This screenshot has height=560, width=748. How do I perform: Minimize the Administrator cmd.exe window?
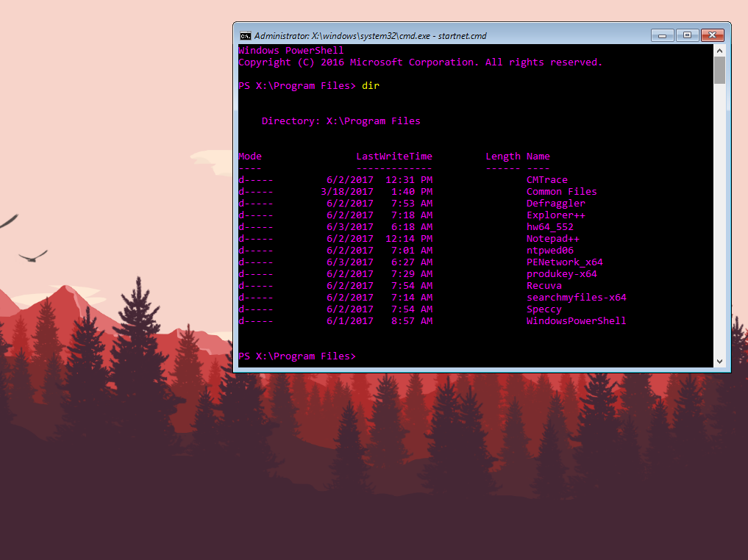(x=662, y=35)
